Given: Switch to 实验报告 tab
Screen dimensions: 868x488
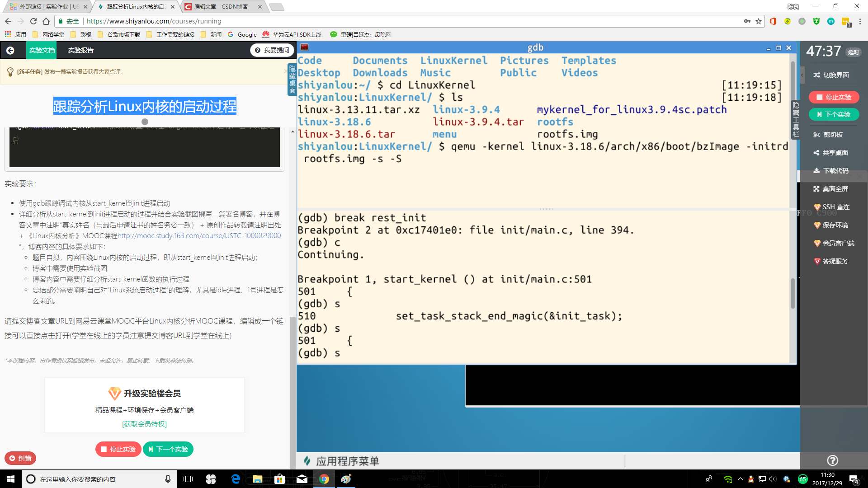Looking at the screenshot, I should [x=80, y=50].
